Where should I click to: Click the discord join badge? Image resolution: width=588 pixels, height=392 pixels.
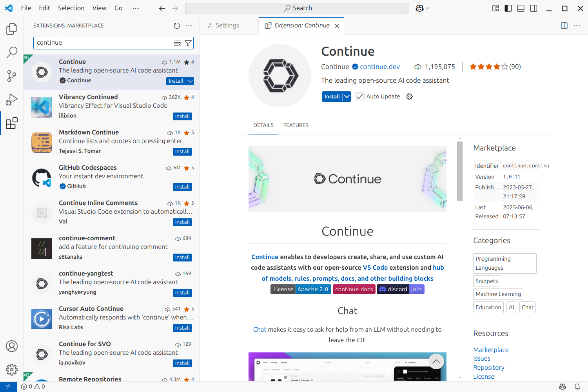401,289
